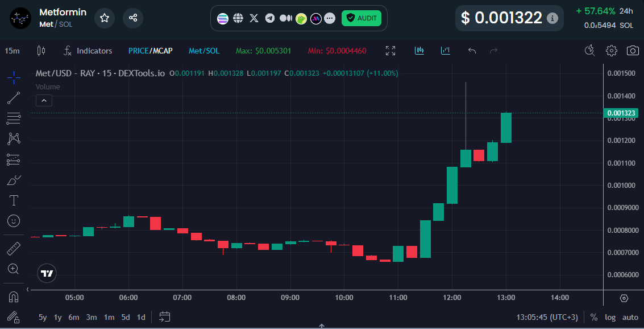This screenshot has height=329, width=644.
Task: Open the Telegram link icon
Action: click(270, 18)
